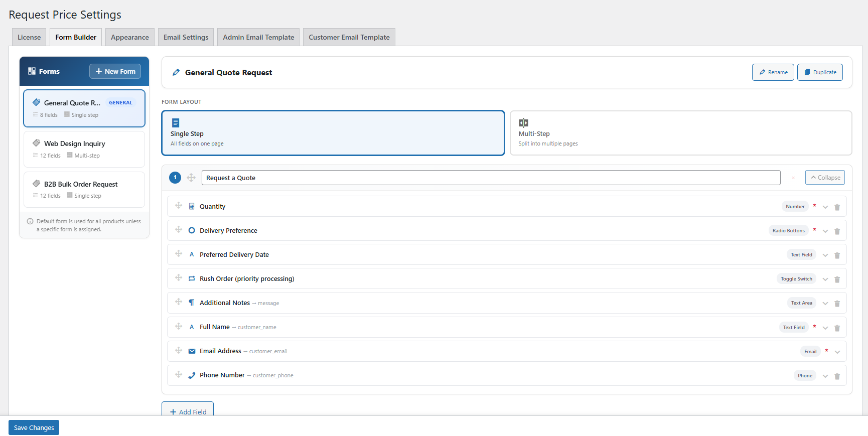Collapse the Request a Quote section
This screenshot has height=436, width=868.
click(825, 178)
